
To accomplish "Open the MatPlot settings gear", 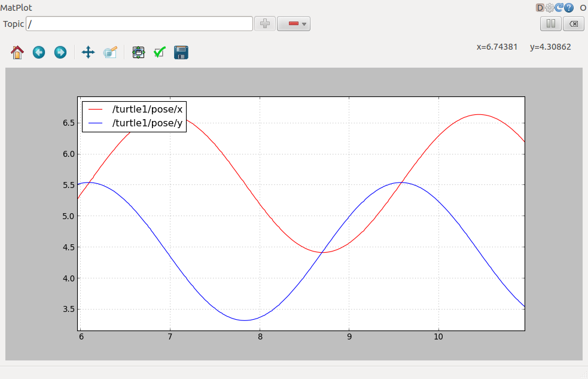I will (x=549, y=8).
